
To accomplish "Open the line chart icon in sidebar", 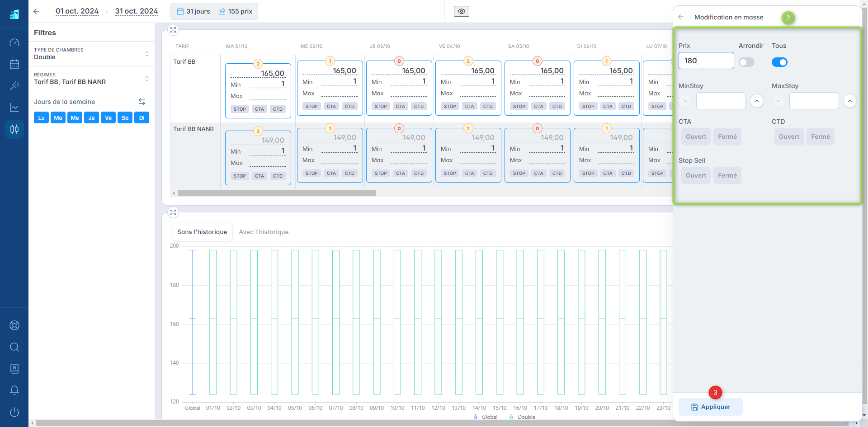I will [x=14, y=108].
